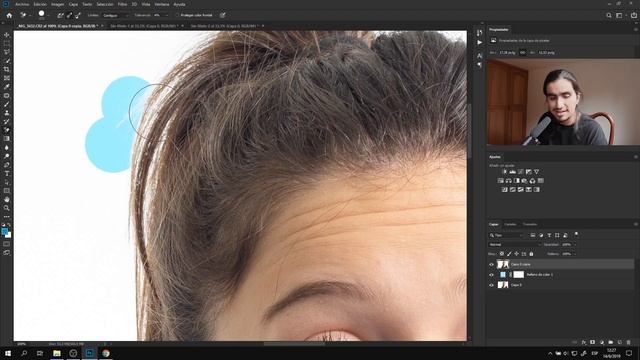
Task: Lock image pixels brush icon
Action: [509, 254]
